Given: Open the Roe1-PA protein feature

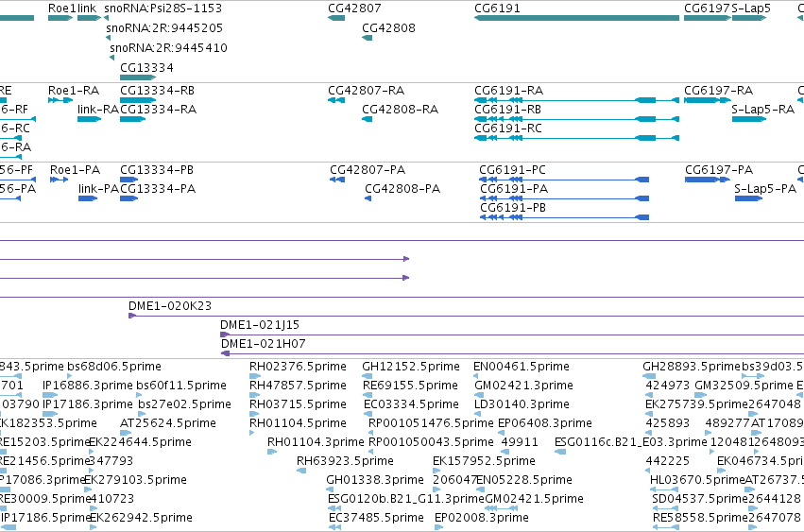Looking at the screenshot, I should coord(60,180).
